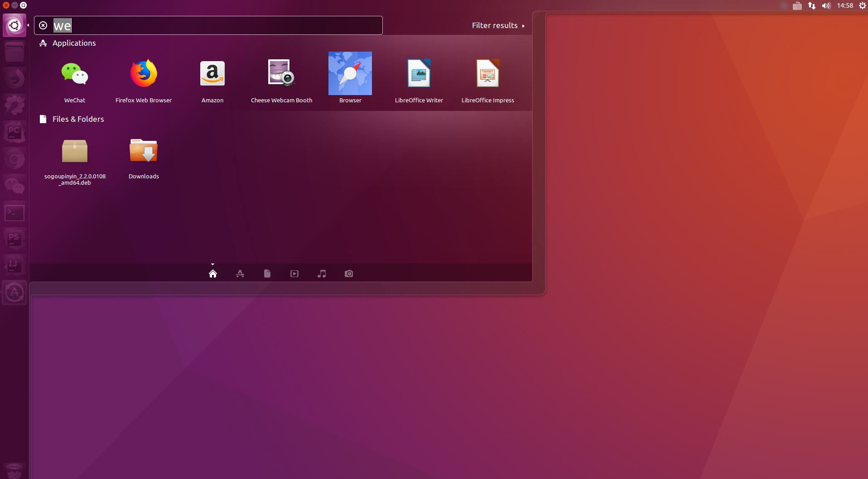Open Software Updater in the launcher
The height and width of the screenshot is (479, 868).
click(x=14, y=292)
